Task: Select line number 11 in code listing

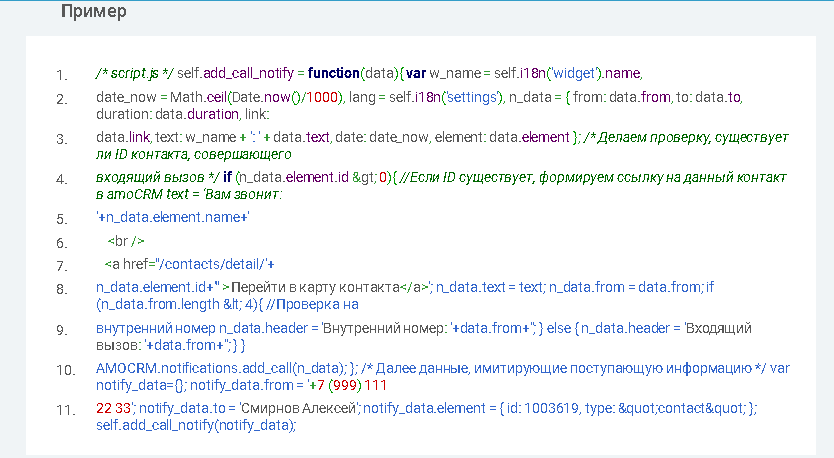Action: [64, 411]
